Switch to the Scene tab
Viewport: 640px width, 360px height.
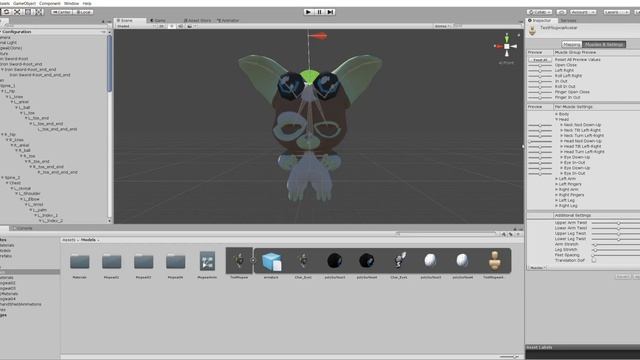130,20
